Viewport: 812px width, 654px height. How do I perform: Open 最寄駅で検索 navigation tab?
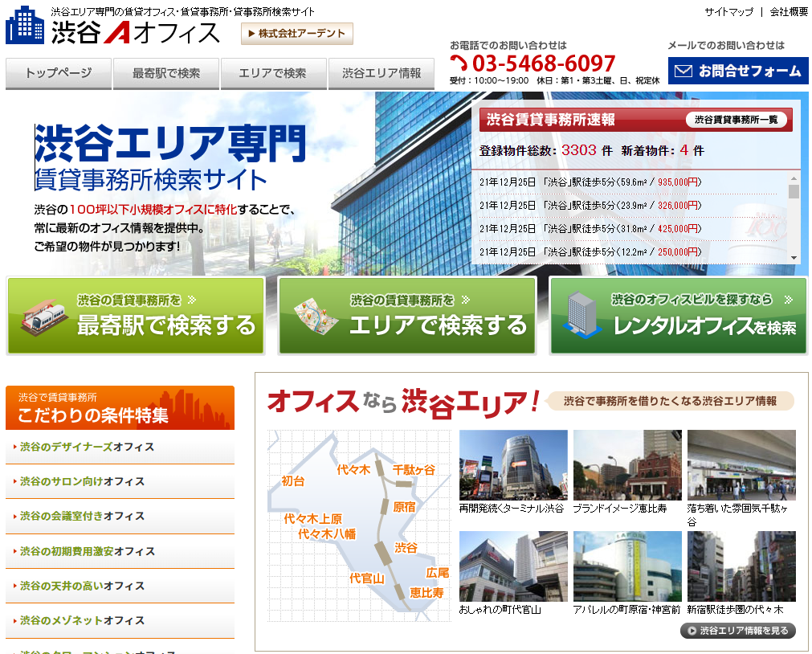(x=166, y=74)
